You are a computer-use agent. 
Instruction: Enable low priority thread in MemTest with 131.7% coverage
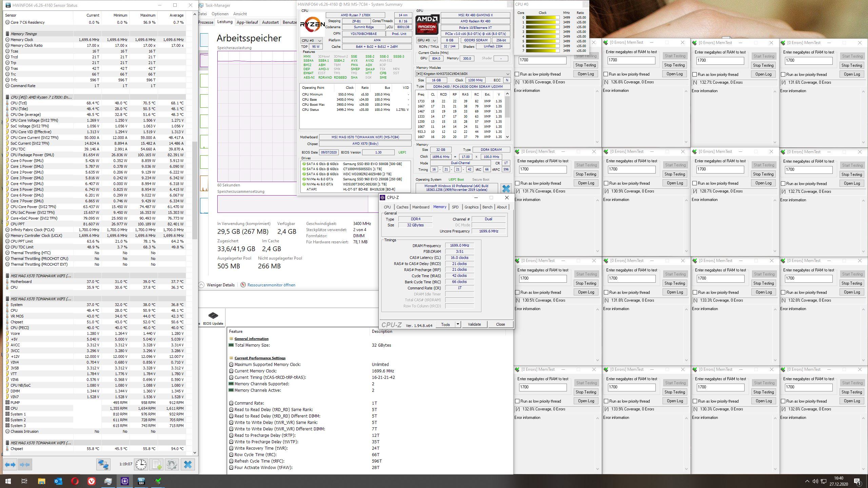517,183
